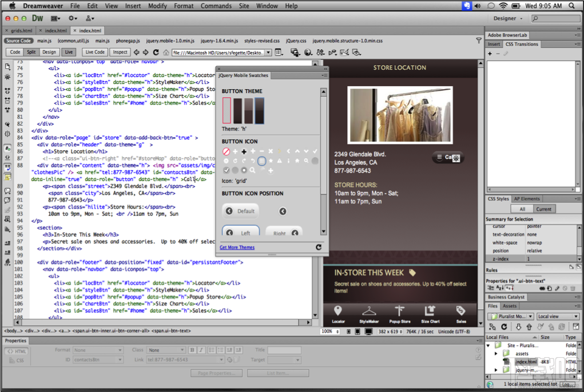Viewport: 584px width, 392px height.
Task: Click the prohibition (no icon) symbol under Button Icon
Action: [x=227, y=151]
